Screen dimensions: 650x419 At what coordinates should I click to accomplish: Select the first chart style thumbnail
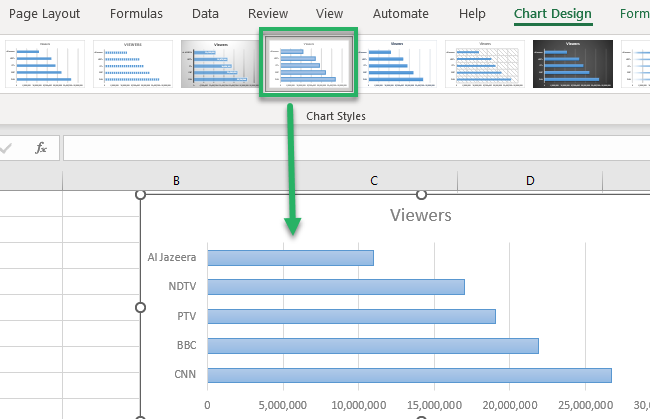pos(44,63)
